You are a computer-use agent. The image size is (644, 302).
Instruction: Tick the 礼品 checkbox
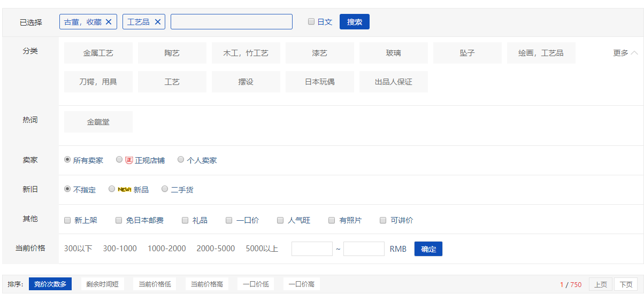pos(185,220)
